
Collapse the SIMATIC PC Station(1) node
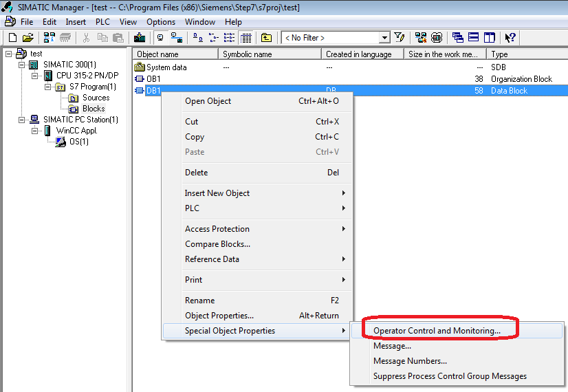click(x=21, y=120)
